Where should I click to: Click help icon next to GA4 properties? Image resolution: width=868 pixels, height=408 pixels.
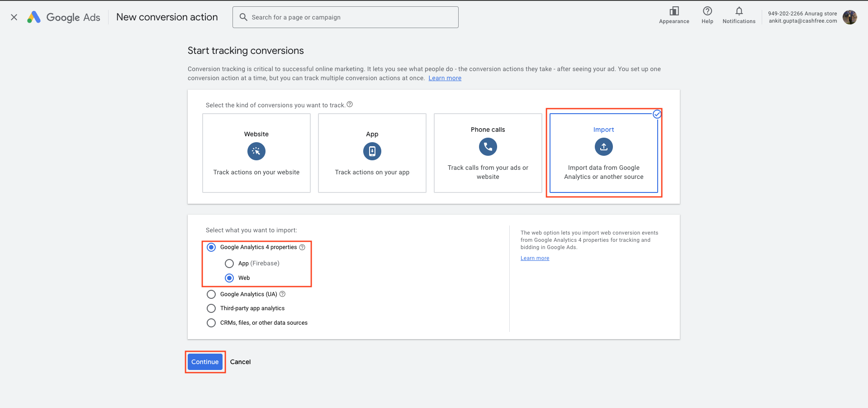(302, 247)
